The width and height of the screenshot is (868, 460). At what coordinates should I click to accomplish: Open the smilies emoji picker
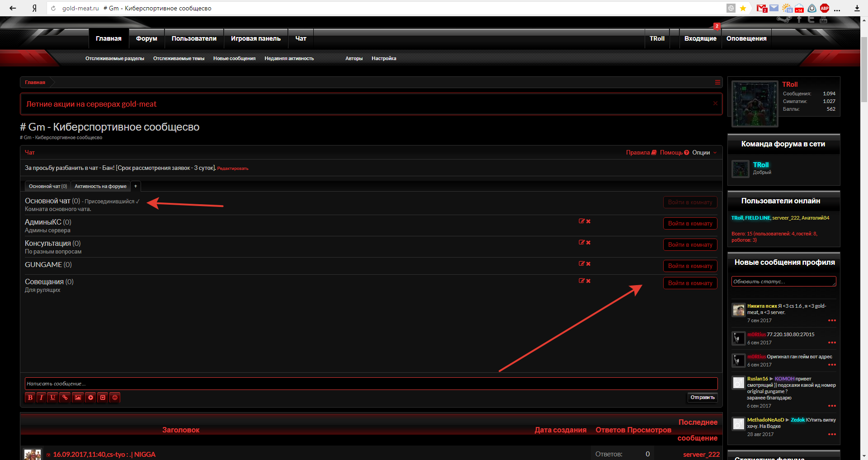click(x=115, y=398)
